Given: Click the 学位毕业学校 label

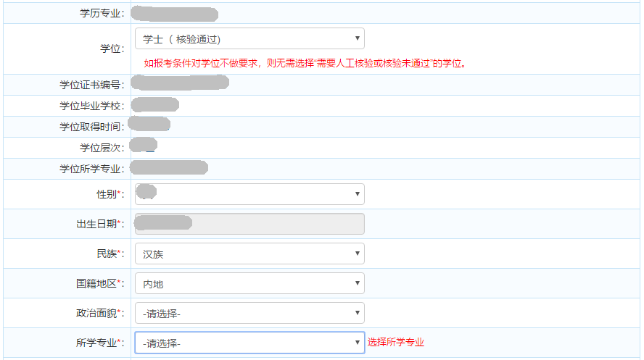Looking at the screenshot, I should (x=91, y=106).
